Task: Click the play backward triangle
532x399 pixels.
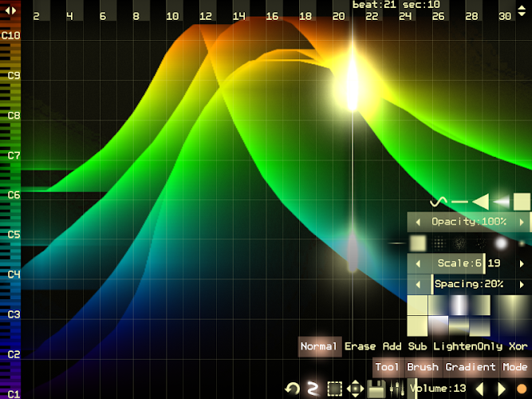Action: (x=479, y=389)
